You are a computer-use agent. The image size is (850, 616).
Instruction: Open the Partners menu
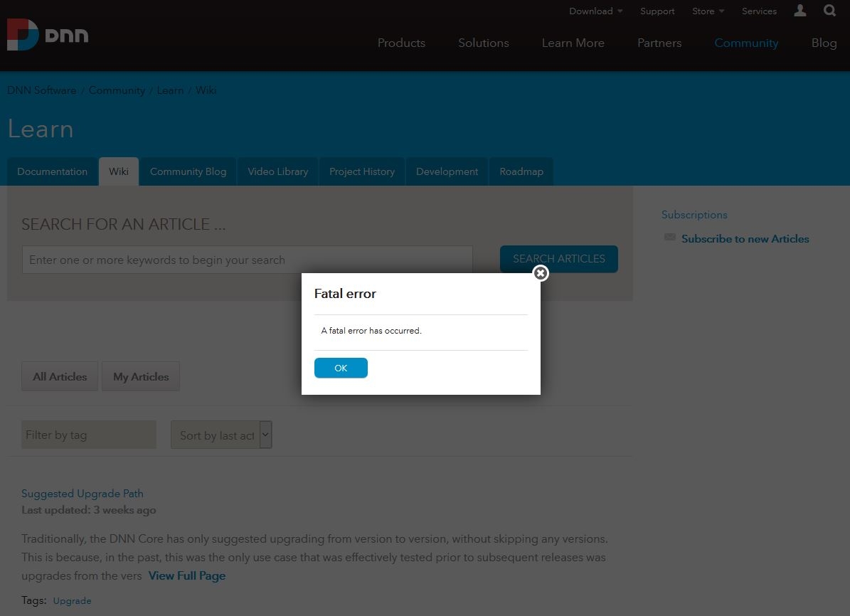pos(659,43)
